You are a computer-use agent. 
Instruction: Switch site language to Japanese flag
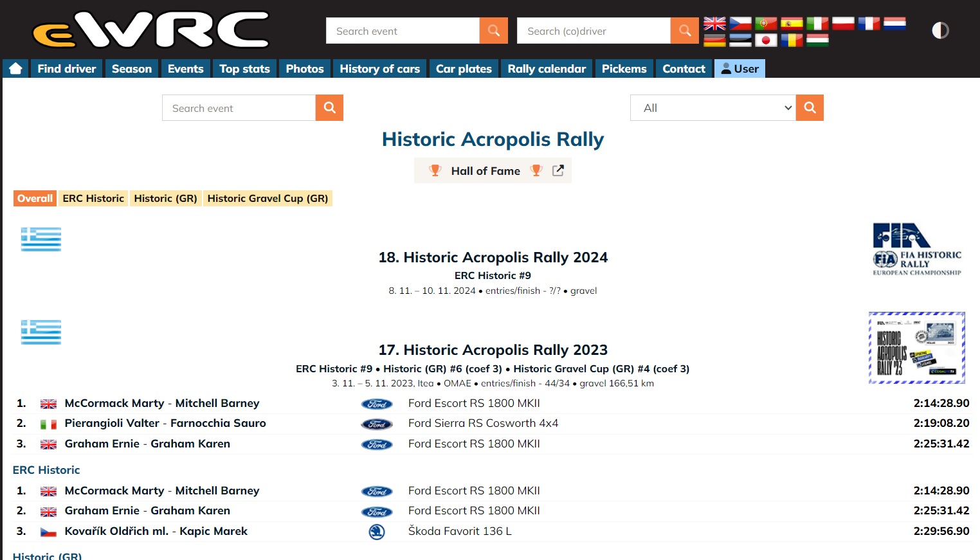(x=765, y=41)
